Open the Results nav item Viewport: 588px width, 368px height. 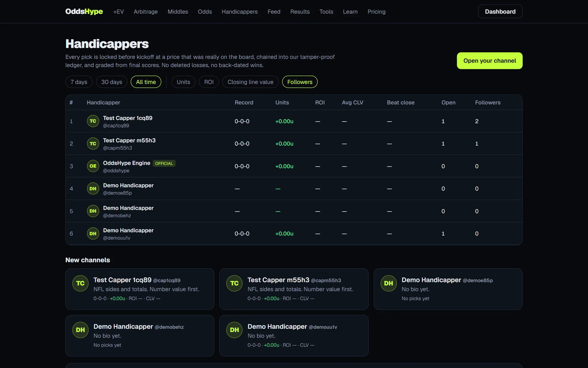pos(300,11)
